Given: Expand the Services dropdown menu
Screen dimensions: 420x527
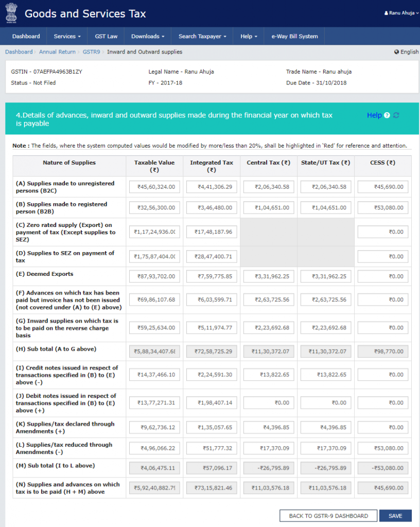Looking at the screenshot, I should point(67,37).
